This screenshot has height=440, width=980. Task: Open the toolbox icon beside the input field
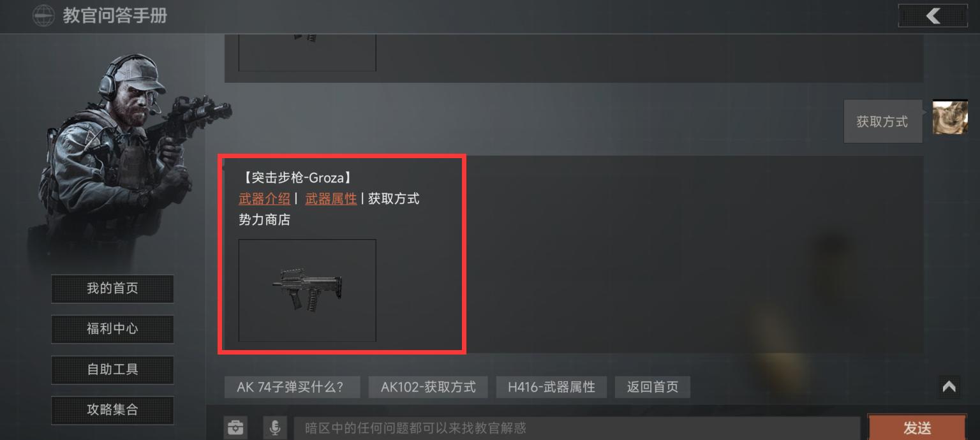pyautogui.click(x=236, y=427)
